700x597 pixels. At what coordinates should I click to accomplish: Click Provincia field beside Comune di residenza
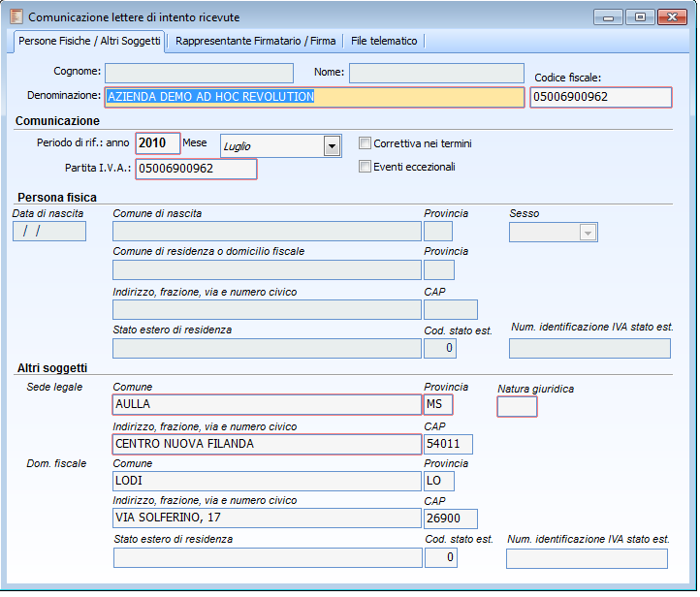pos(439,270)
